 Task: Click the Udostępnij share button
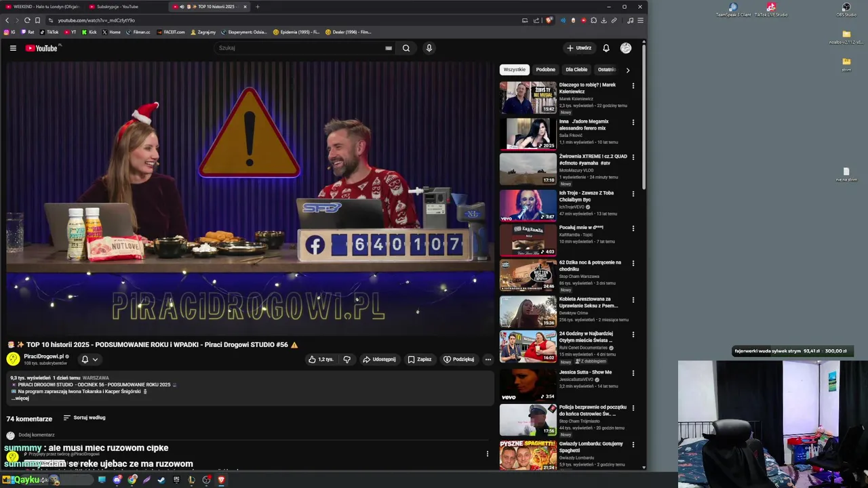(x=379, y=359)
